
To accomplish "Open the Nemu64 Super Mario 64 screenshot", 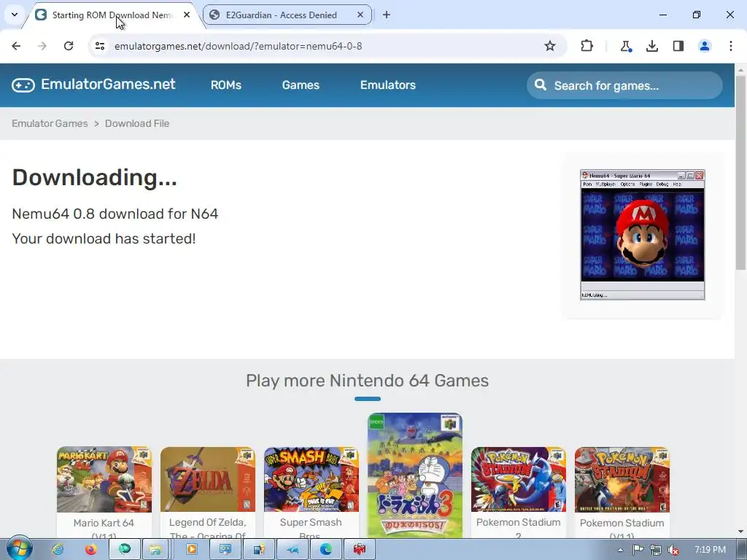I will pos(643,235).
